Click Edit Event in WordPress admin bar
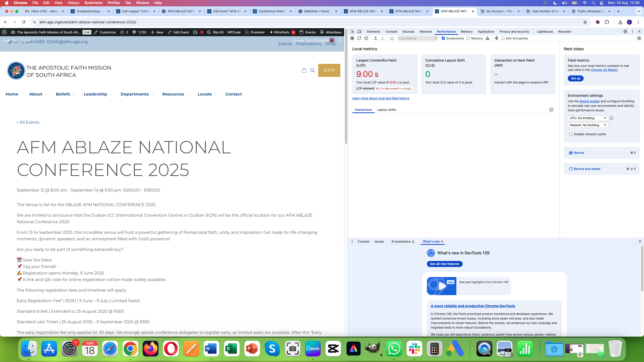 [178, 32]
